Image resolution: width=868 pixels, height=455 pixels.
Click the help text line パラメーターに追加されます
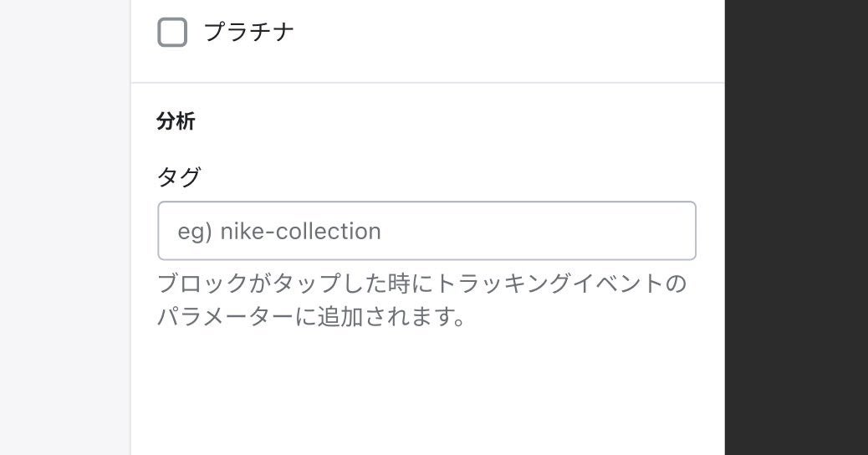coord(311,317)
